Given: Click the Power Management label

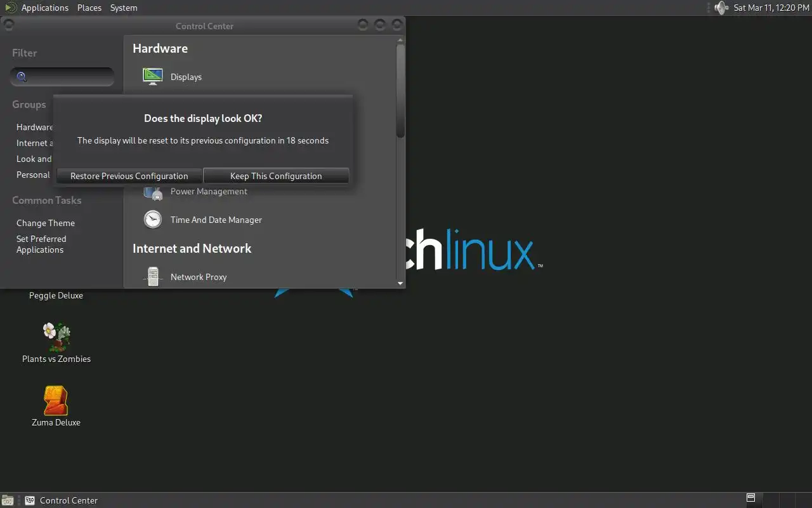Looking at the screenshot, I should pyautogui.click(x=209, y=192).
